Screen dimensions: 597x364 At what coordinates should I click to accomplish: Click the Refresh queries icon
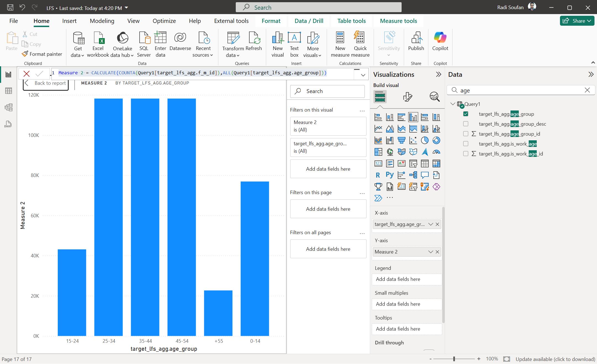[x=254, y=41]
